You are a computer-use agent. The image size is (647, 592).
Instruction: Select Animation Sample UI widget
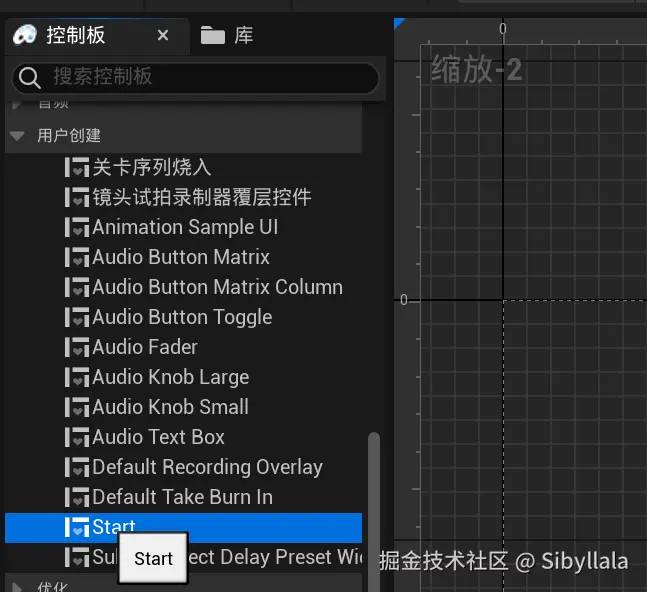[x=183, y=227]
